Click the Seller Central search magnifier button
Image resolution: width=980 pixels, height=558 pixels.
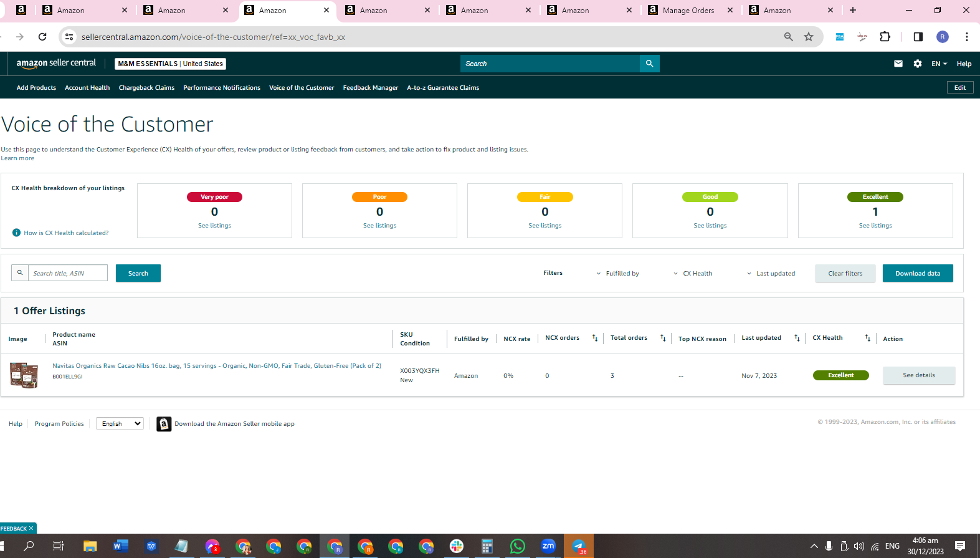pyautogui.click(x=649, y=64)
